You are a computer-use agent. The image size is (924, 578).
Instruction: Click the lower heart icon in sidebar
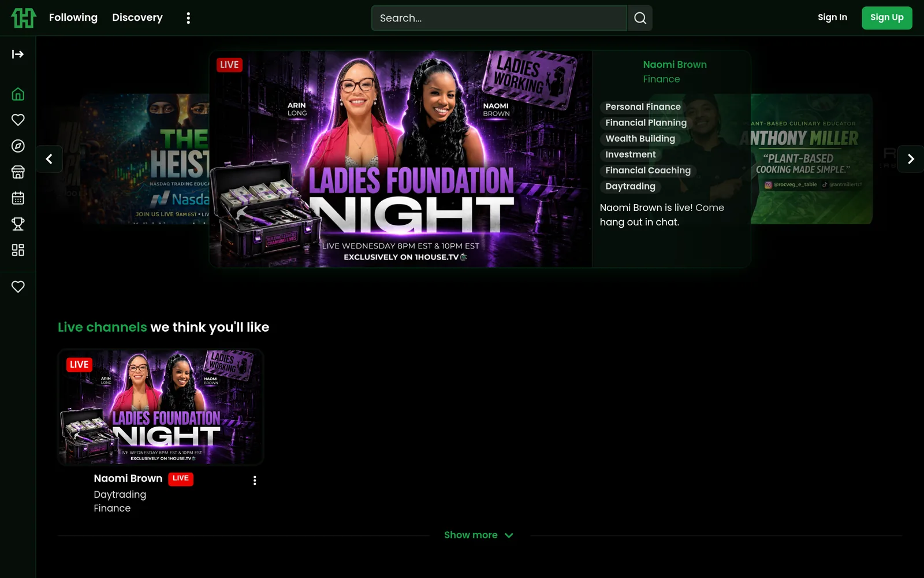18,287
